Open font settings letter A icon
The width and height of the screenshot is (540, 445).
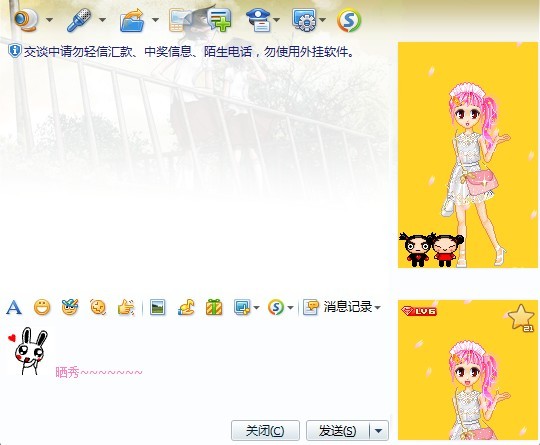pyautogui.click(x=14, y=307)
